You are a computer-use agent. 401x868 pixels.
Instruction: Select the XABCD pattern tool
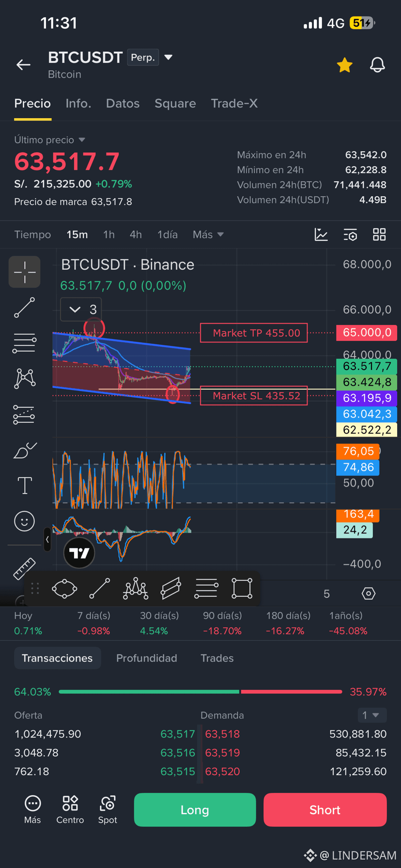coord(25,378)
